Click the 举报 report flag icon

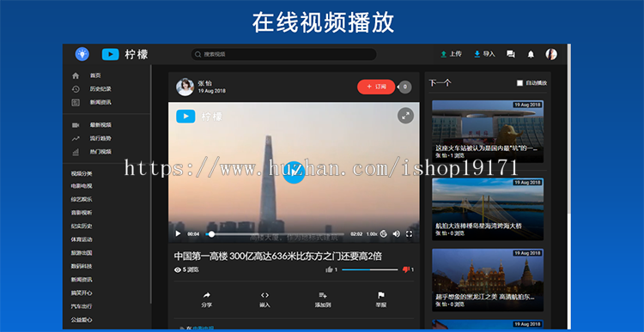coord(380,295)
